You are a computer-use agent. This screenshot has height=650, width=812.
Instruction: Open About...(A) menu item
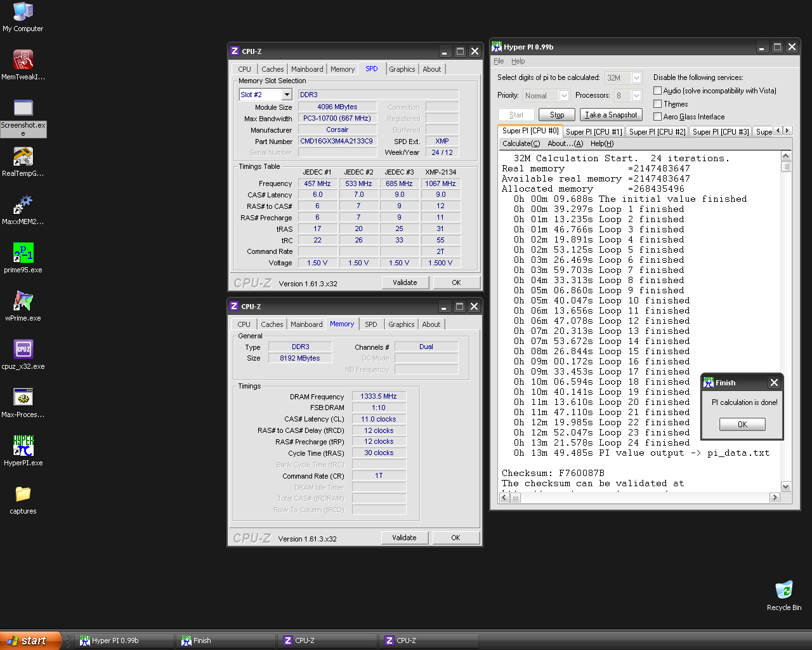coord(565,143)
